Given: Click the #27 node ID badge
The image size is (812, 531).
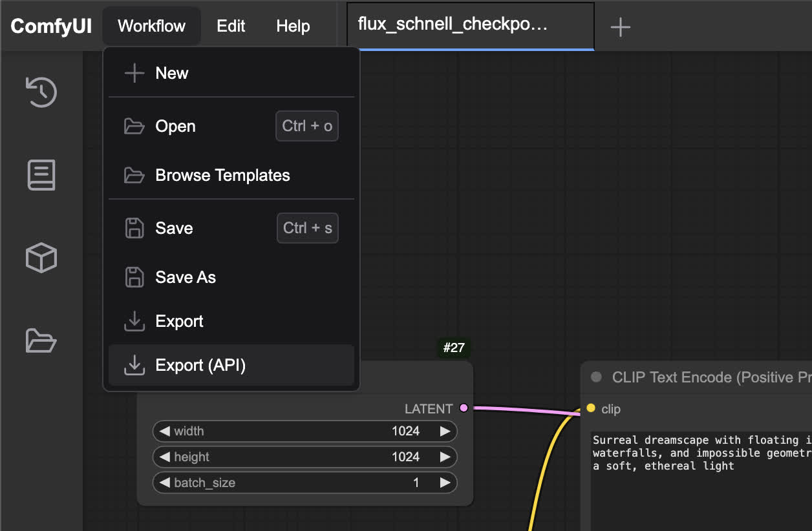Looking at the screenshot, I should [x=454, y=348].
